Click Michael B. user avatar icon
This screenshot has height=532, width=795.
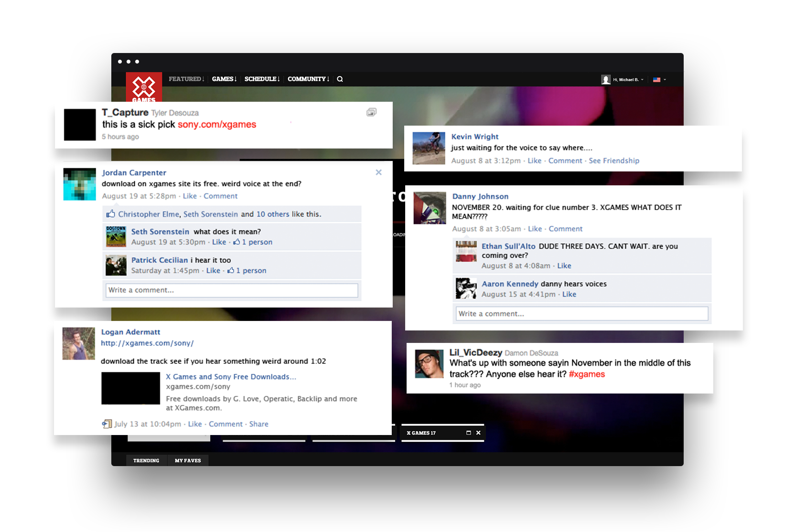tap(606, 80)
